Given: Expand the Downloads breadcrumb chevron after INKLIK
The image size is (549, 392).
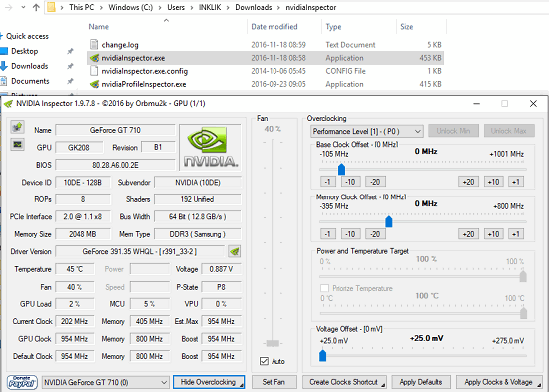Looking at the screenshot, I should (229, 7).
